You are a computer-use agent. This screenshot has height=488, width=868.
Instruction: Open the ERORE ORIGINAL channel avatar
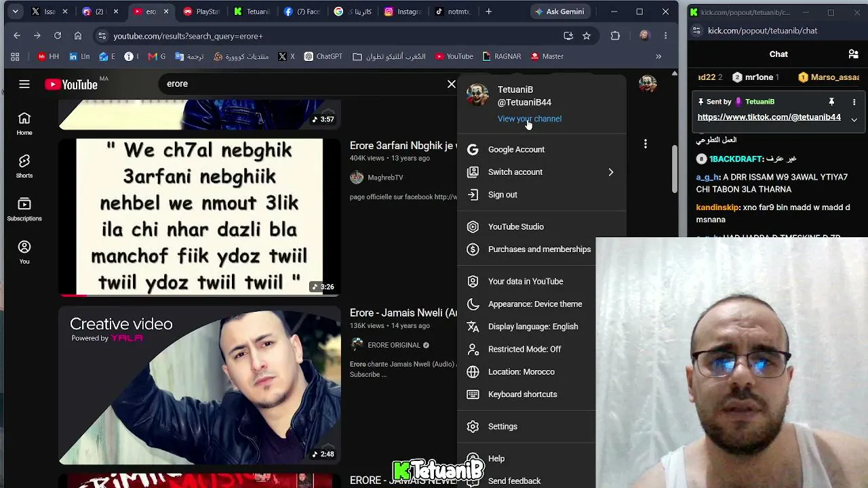click(x=357, y=345)
